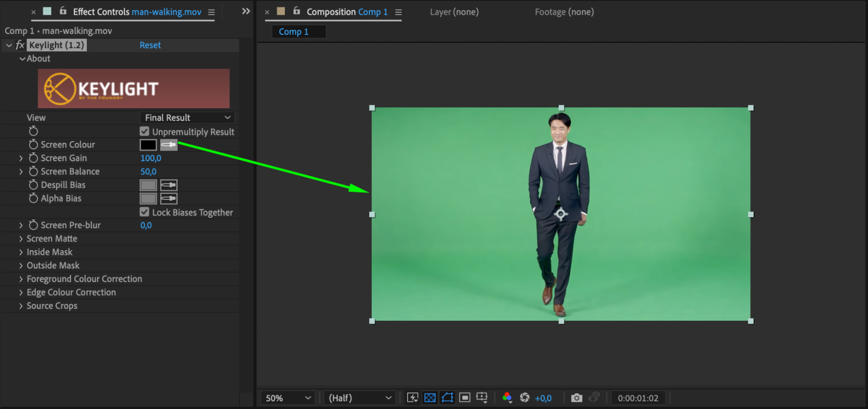
Task: Open grid and guide options
Action: (x=482, y=398)
